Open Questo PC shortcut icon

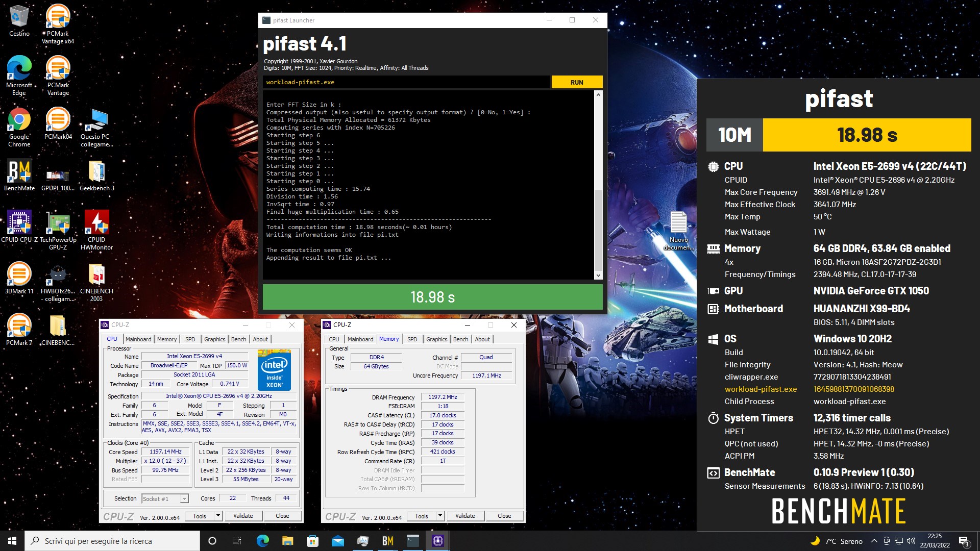96,127
